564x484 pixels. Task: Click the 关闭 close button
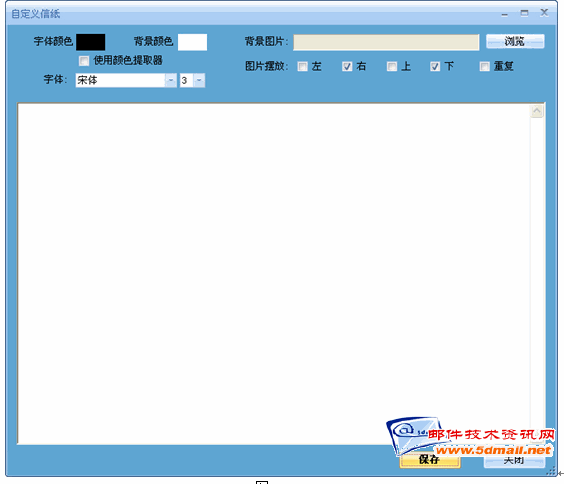pyautogui.click(x=514, y=461)
